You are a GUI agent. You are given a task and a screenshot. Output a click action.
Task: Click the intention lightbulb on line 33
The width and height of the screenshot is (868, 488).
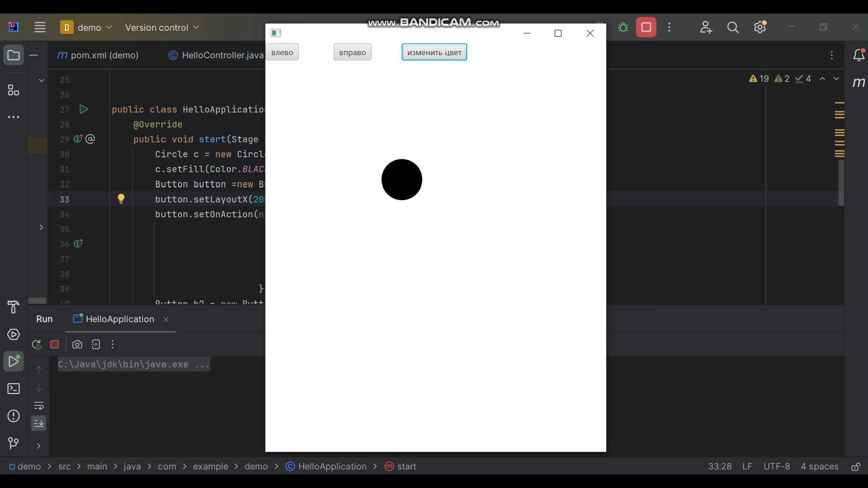coord(121,199)
